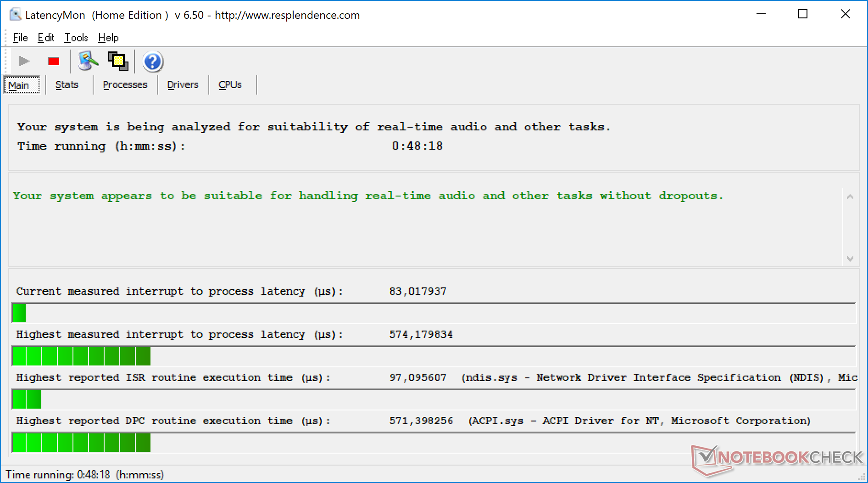Screen dimensions: 868x483
Task: Open the File menu
Action: click(x=20, y=38)
